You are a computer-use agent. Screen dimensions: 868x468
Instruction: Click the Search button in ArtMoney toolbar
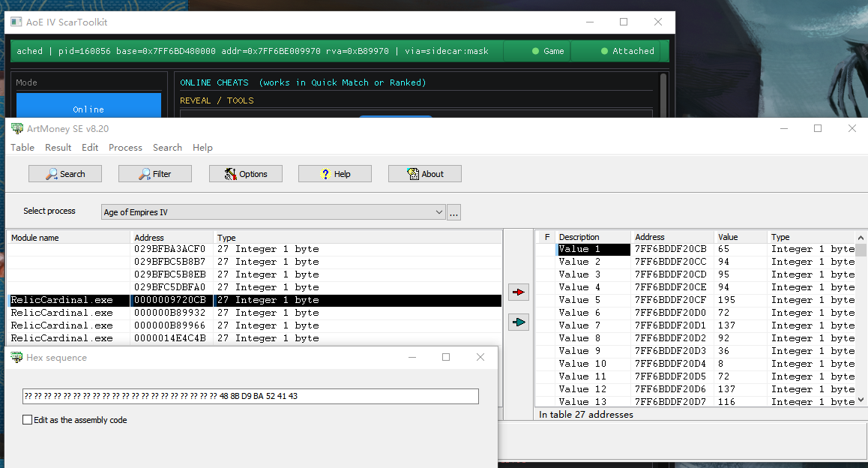click(x=64, y=174)
